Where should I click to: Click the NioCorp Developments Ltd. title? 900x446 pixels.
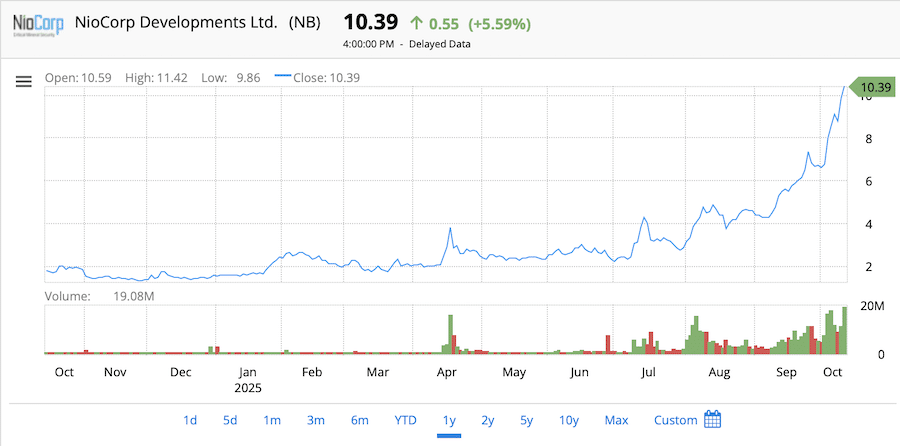(x=176, y=22)
